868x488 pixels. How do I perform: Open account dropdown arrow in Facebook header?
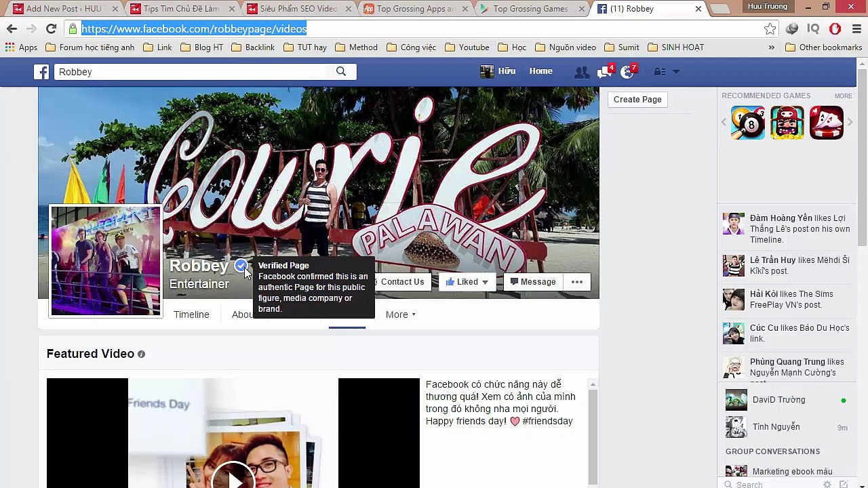676,72
